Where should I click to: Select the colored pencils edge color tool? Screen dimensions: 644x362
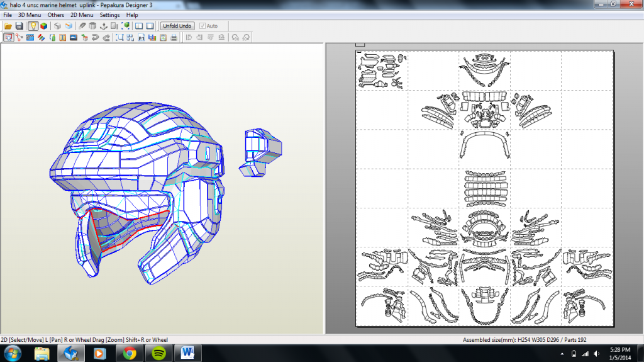tap(41, 37)
